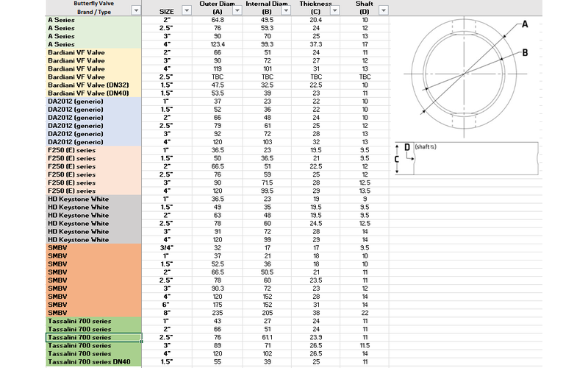This screenshot has width=588, height=368.
Task: Select outer diameter cell 55
Action: [218, 361]
